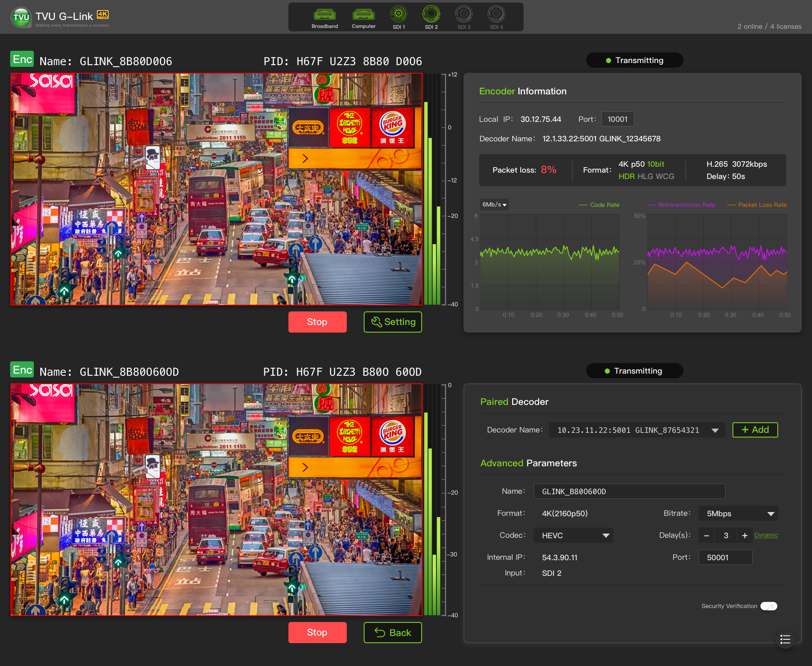
Task: Toggle the Security Verification switch
Action: click(x=768, y=606)
